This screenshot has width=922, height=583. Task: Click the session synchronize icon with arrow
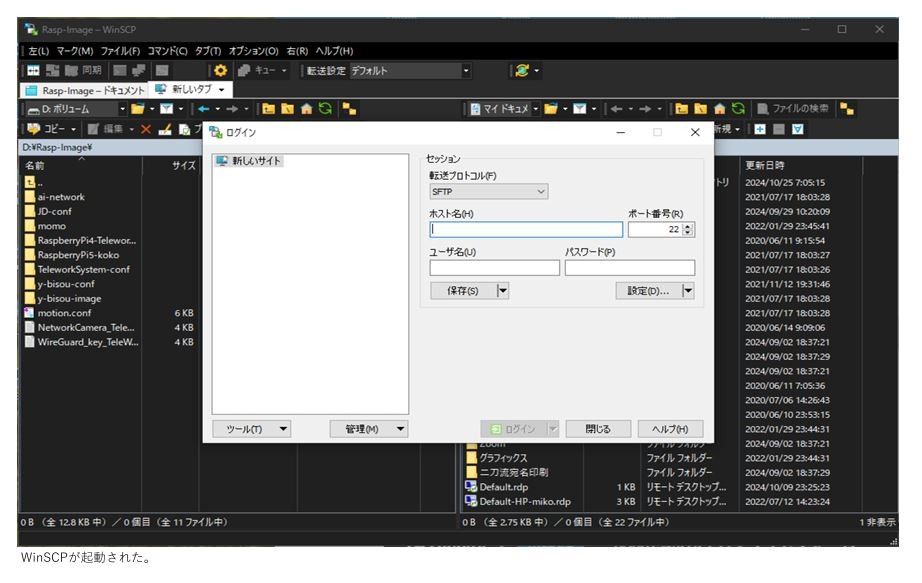click(522, 71)
